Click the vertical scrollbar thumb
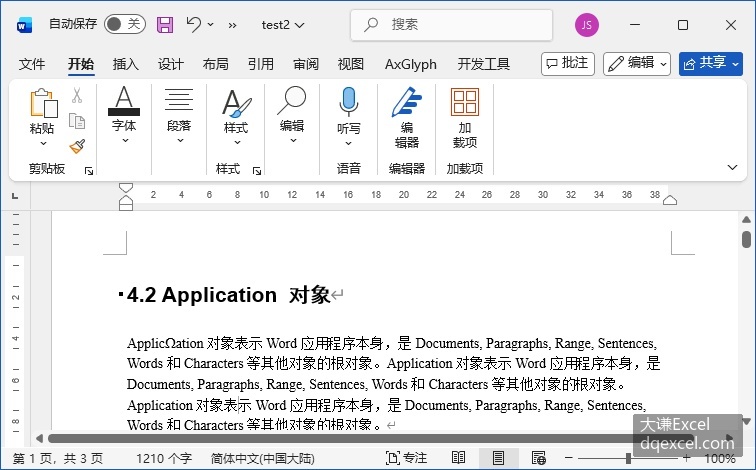This screenshot has width=756, height=470. coord(746,239)
